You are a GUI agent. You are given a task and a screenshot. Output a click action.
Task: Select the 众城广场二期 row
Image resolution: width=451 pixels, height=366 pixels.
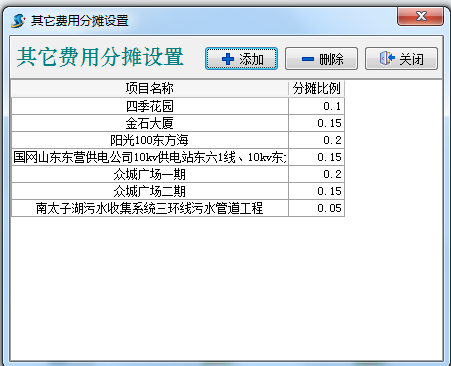click(x=178, y=191)
